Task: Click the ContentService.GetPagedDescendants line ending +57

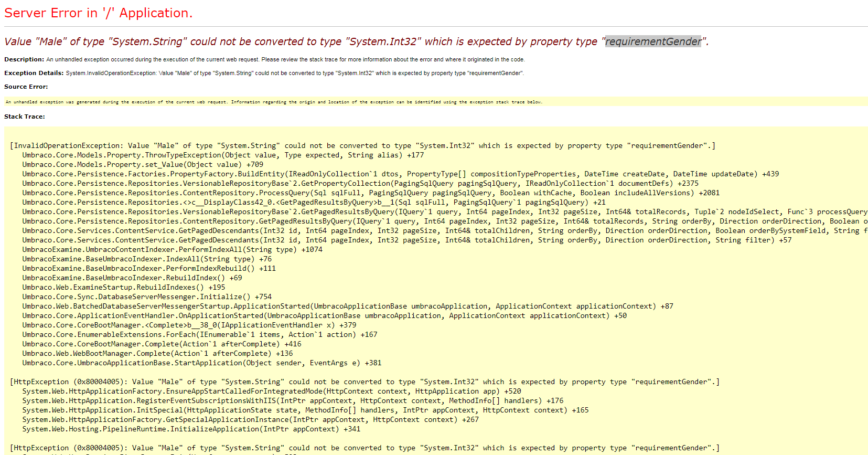Action: point(407,240)
